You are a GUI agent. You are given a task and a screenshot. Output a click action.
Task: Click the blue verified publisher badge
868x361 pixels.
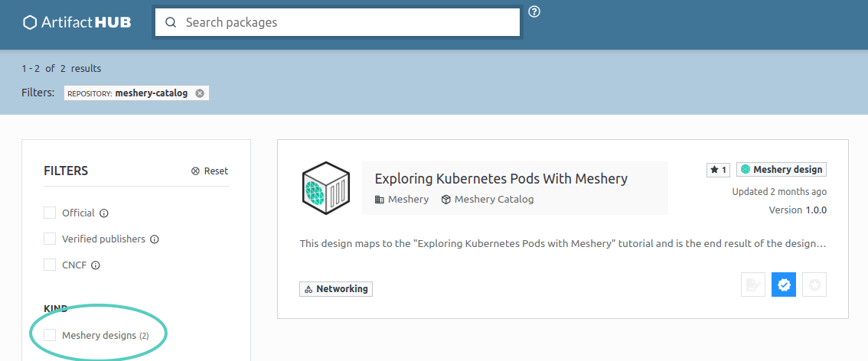(x=784, y=285)
